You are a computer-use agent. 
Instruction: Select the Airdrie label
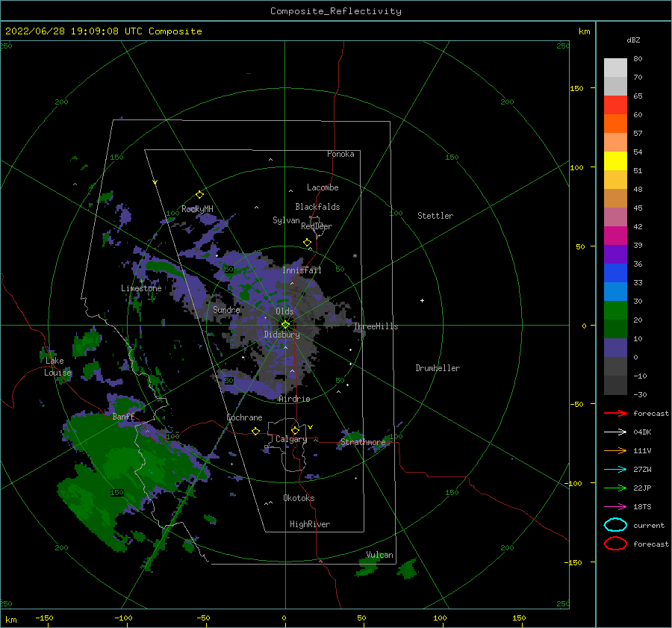[x=294, y=399]
